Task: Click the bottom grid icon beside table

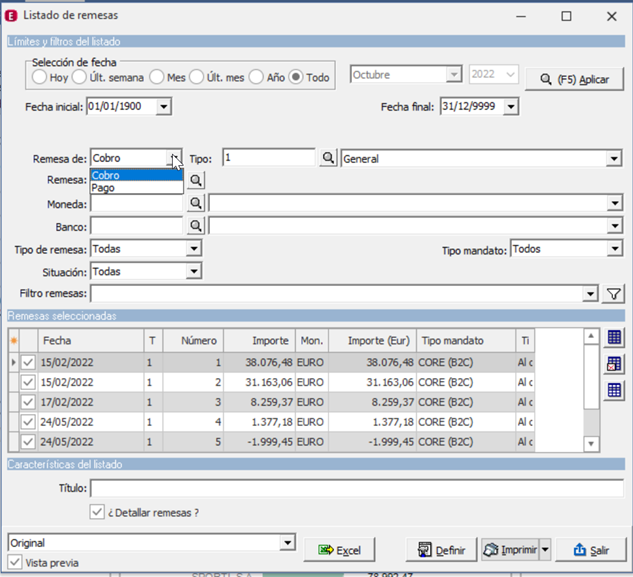Action: coord(615,390)
